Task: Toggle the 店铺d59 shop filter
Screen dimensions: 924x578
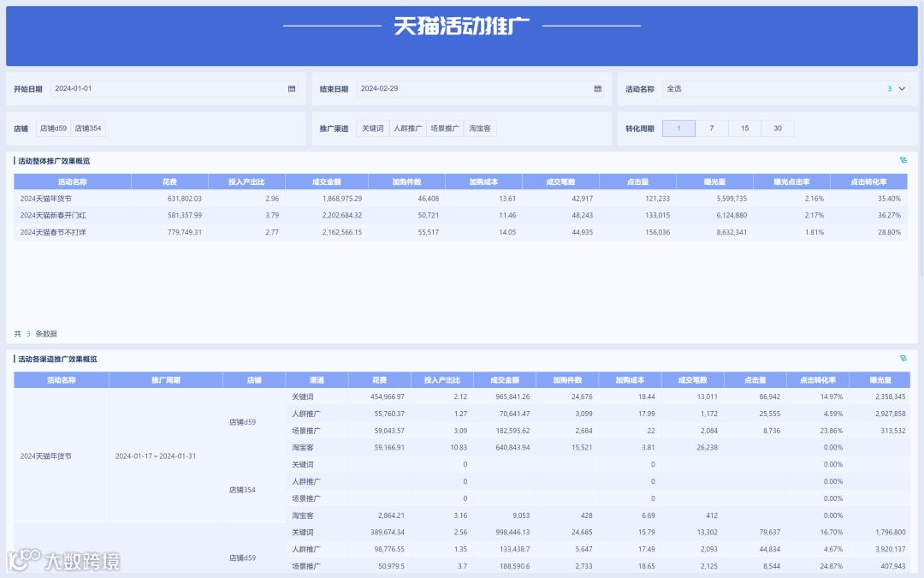Action: [54, 128]
